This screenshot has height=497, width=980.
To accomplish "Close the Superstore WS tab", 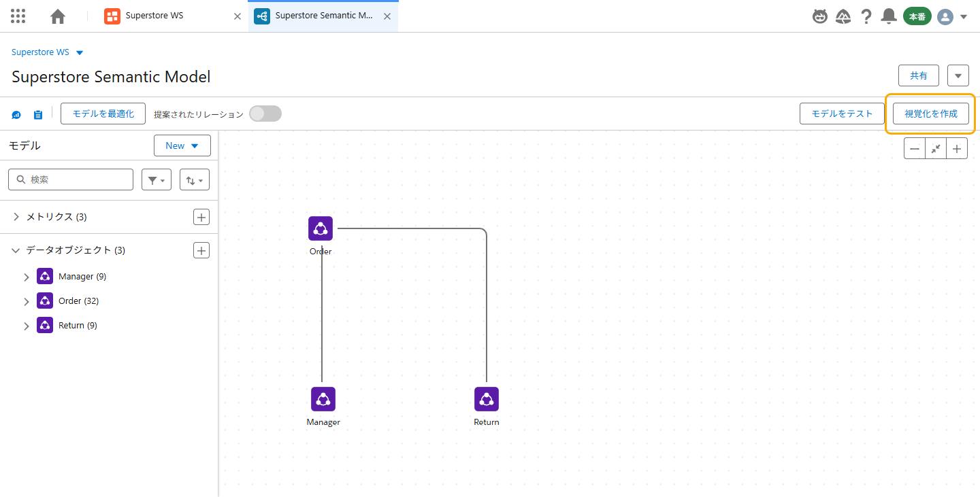I will point(237,16).
